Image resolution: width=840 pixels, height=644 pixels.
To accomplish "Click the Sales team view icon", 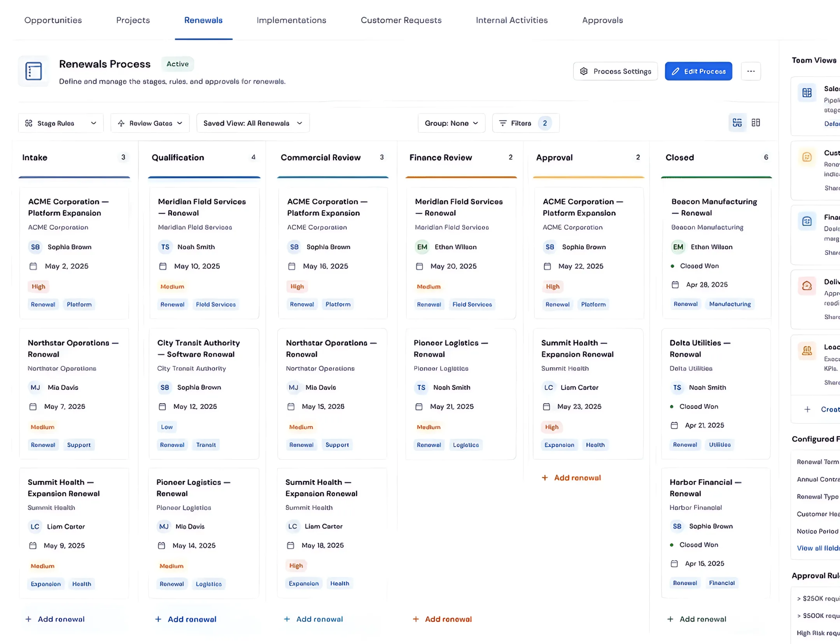I will [807, 92].
